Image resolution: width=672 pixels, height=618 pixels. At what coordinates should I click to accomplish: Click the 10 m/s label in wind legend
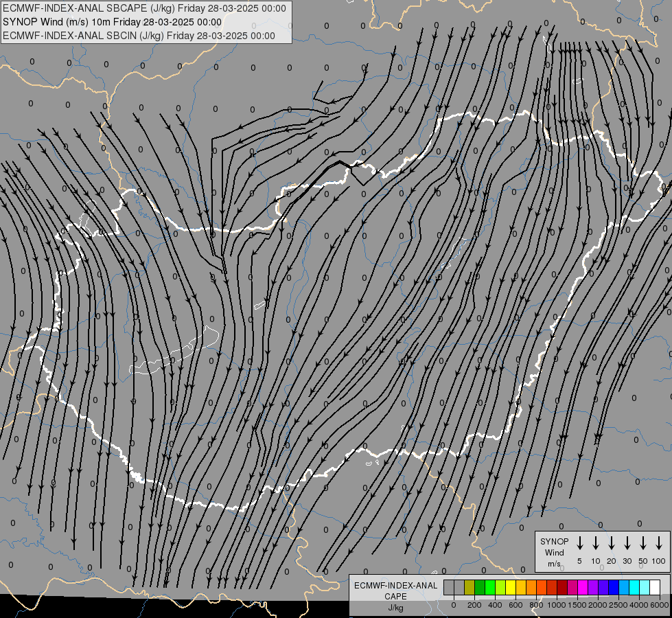coord(596,561)
